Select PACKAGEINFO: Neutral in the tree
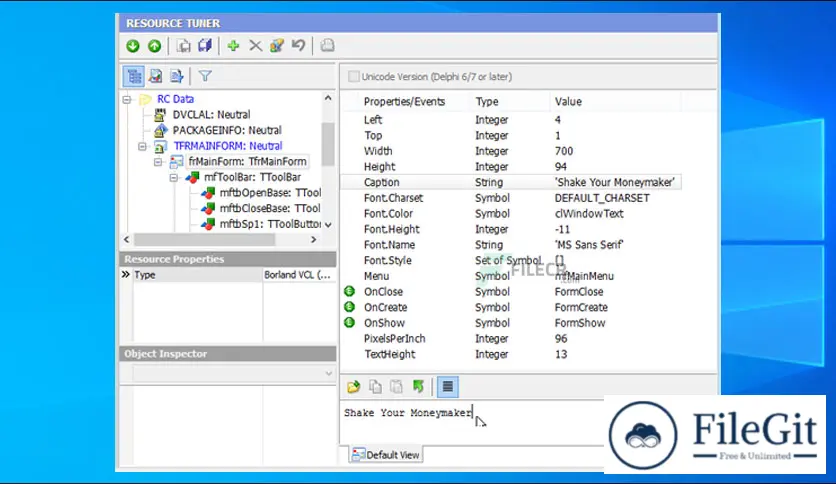 click(227, 130)
